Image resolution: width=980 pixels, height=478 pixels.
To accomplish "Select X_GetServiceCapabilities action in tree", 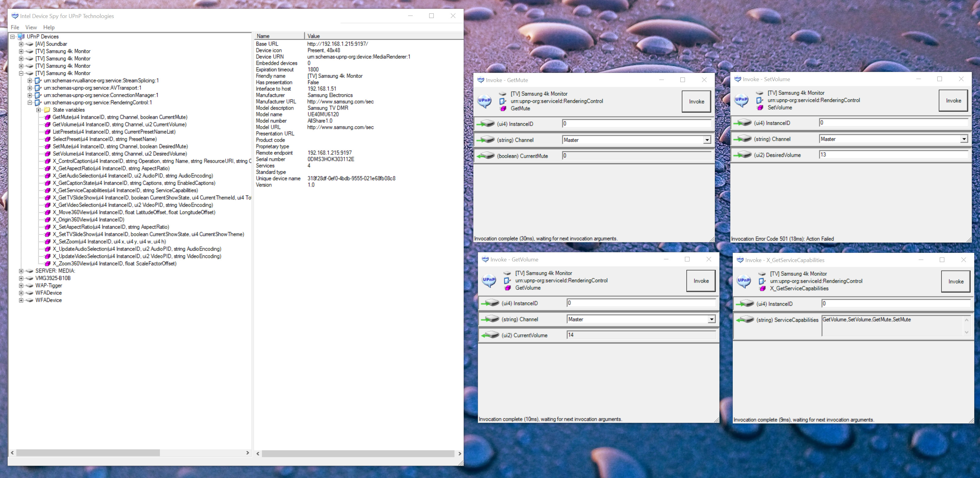I will [125, 191].
